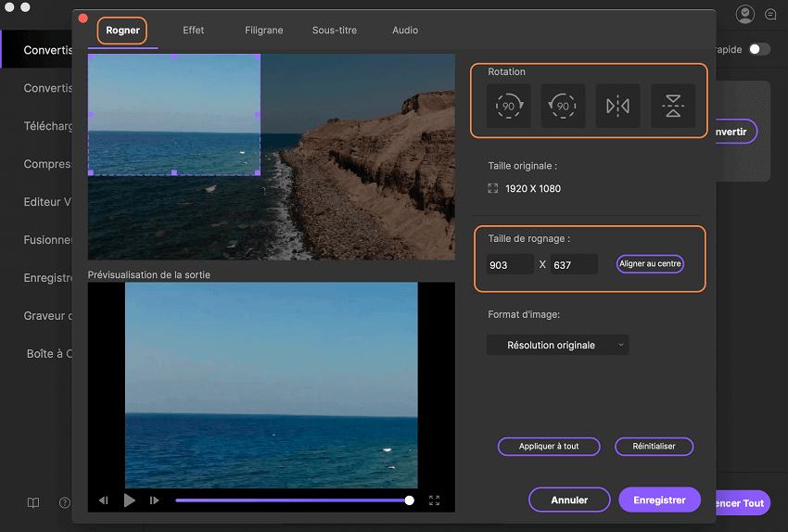The width and height of the screenshot is (788, 532).
Task: Click the crop width field showing 903
Action: click(510, 265)
